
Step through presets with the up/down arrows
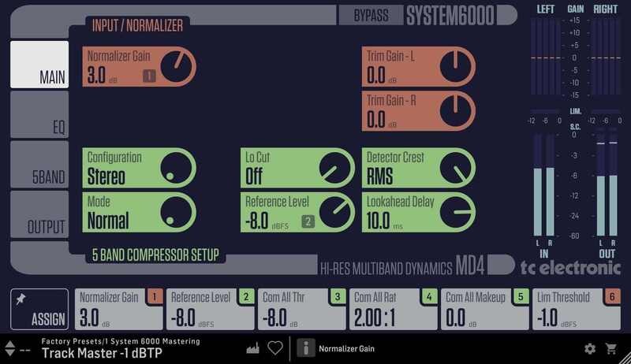click(x=10, y=347)
